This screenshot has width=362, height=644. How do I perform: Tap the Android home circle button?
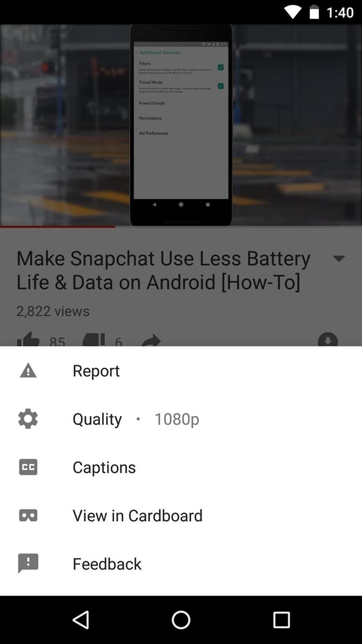click(x=181, y=619)
